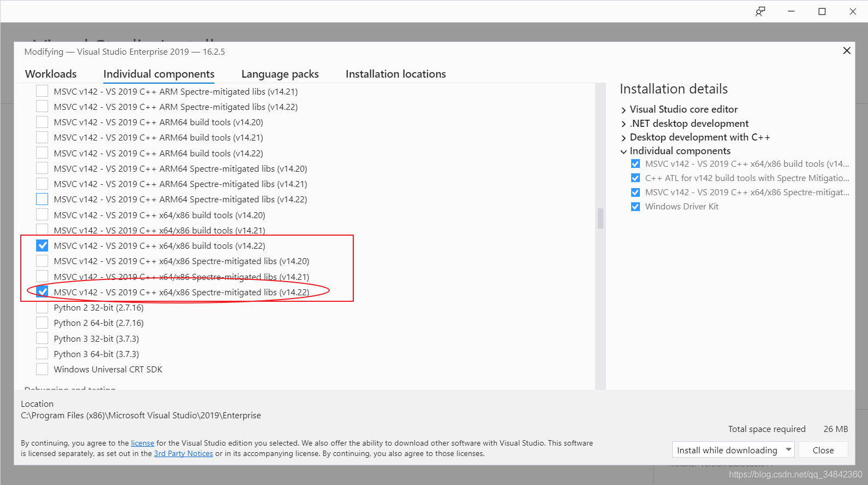This screenshot has width=868, height=485.
Task: Switch to the Workloads tab
Action: click(x=51, y=74)
